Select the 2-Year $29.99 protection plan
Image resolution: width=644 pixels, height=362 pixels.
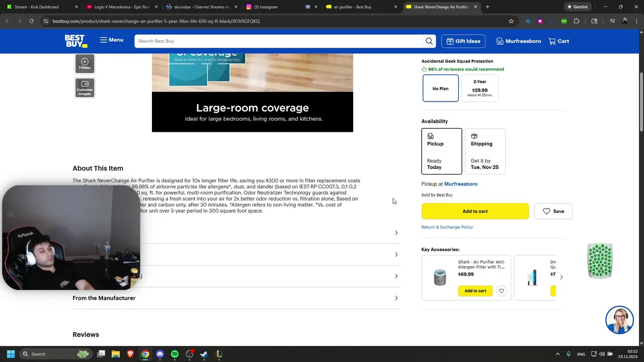point(480,88)
